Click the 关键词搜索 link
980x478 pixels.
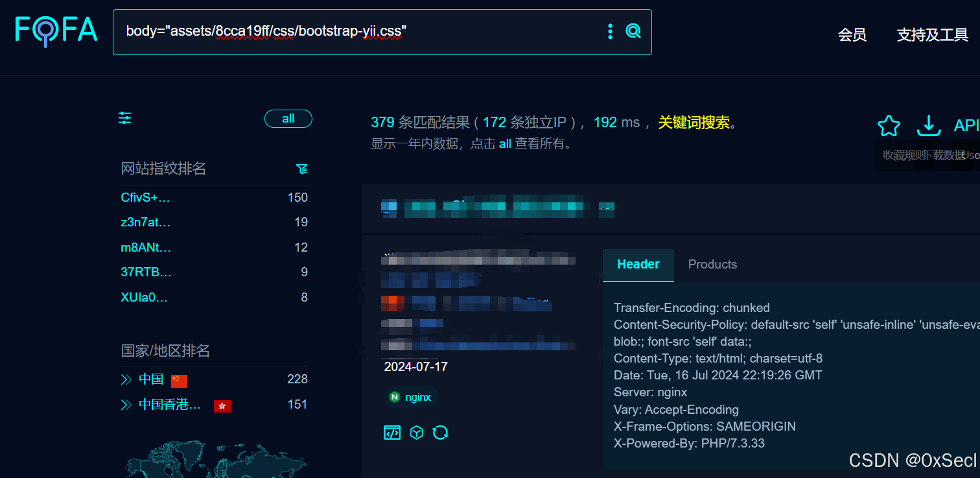pos(694,123)
